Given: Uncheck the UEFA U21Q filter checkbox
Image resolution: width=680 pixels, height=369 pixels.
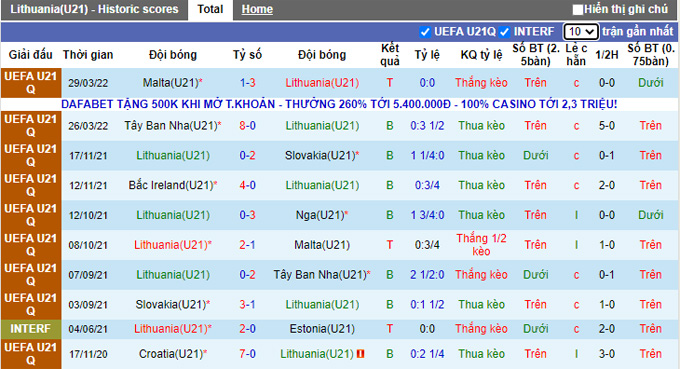Looking at the screenshot, I should point(425,32).
